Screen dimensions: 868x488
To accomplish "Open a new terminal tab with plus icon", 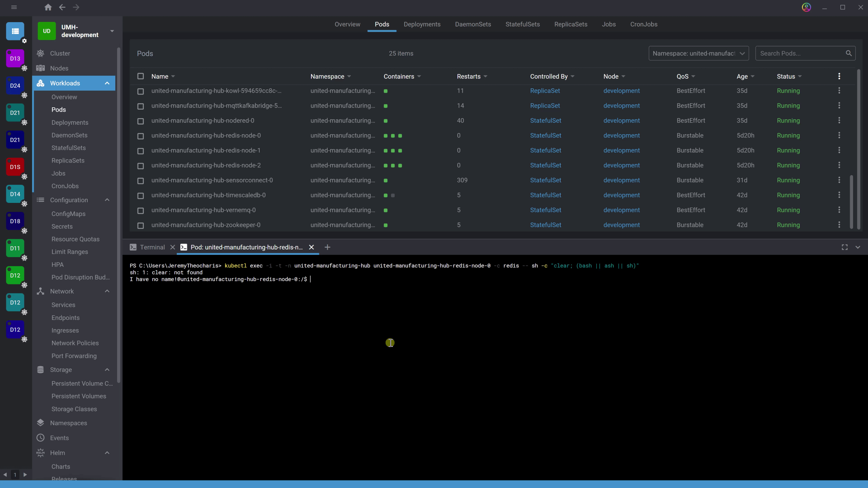I will (327, 247).
